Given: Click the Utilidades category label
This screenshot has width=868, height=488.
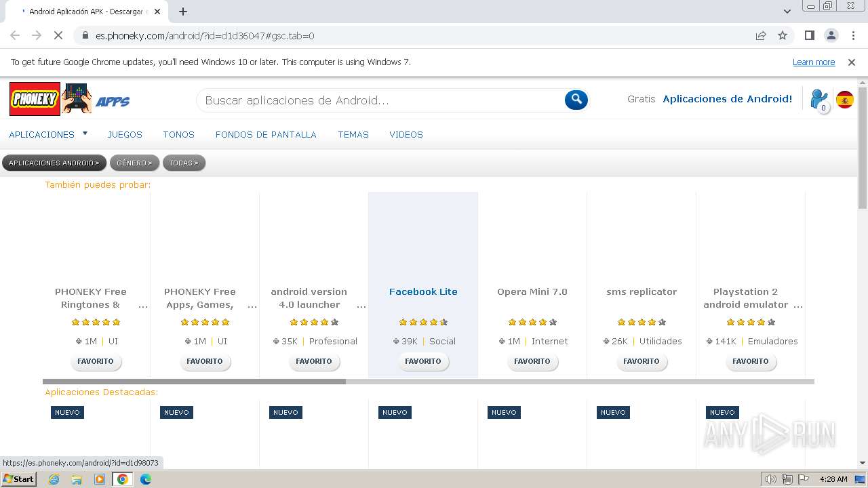Looking at the screenshot, I should pyautogui.click(x=660, y=341).
